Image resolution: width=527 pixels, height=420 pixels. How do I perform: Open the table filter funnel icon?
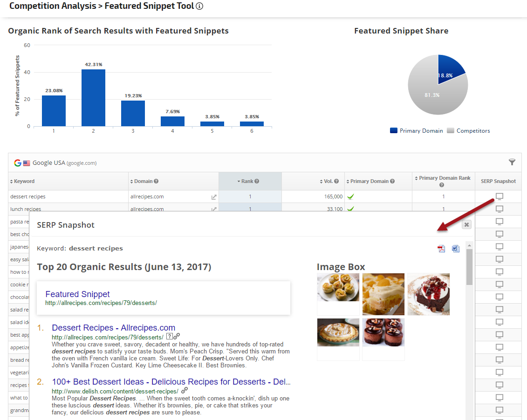tap(512, 162)
